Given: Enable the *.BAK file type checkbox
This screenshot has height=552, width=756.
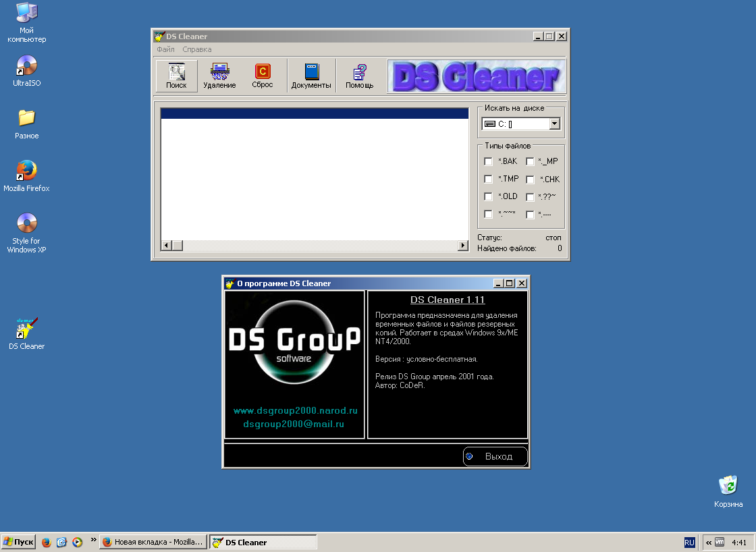Looking at the screenshot, I should click(x=488, y=161).
